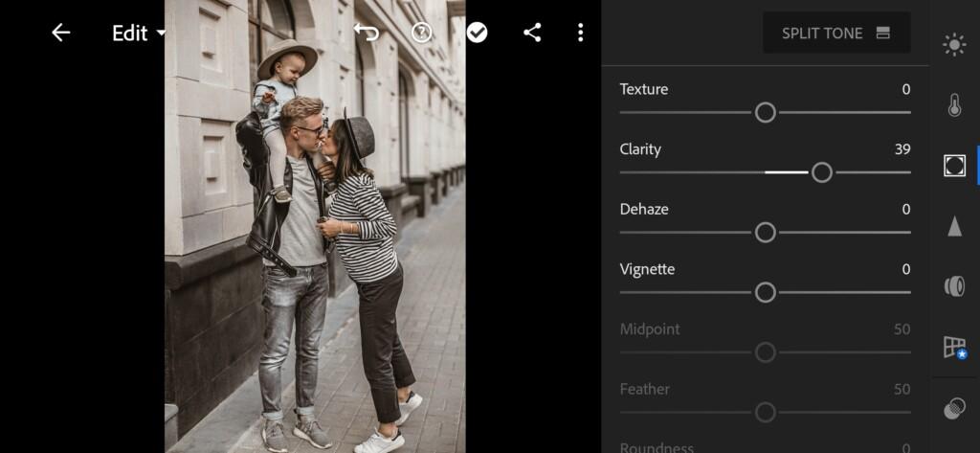Open the three-dot overflow menu
The width and height of the screenshot is (980, 453).
[x=581, y=33]
